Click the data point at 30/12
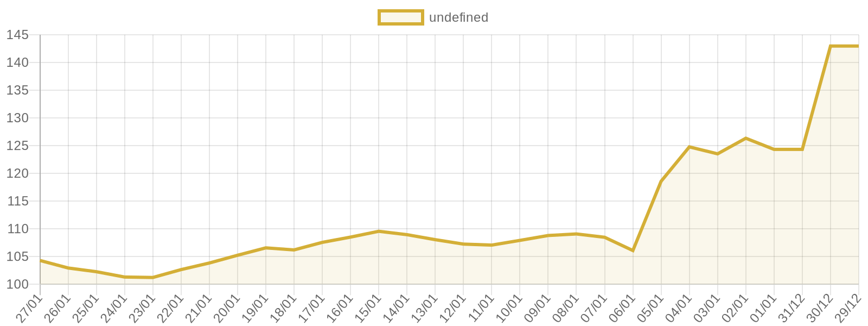868x326 pixels. 831,46
